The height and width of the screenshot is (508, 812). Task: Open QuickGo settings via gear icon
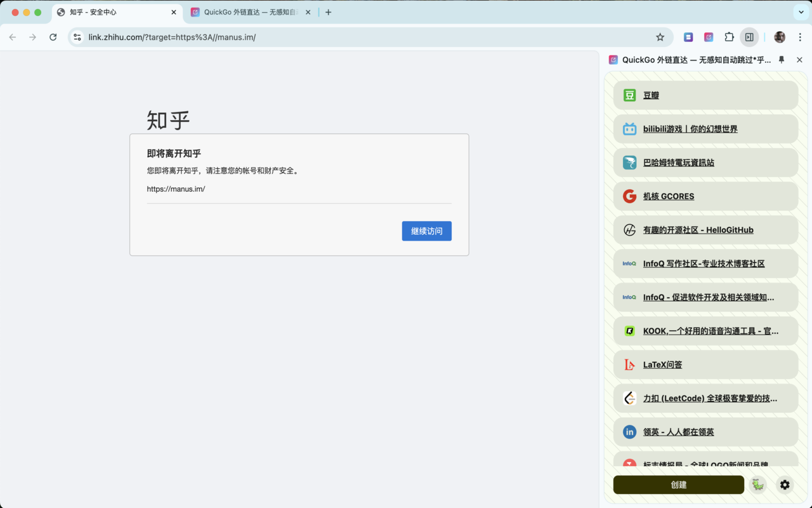click(785, 485)
